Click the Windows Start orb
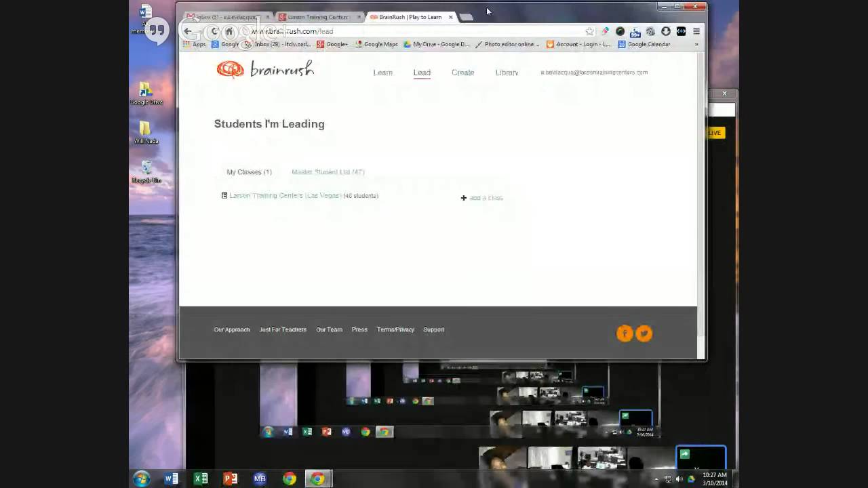This screenshot has height=488, width=868. coord(142,479)
